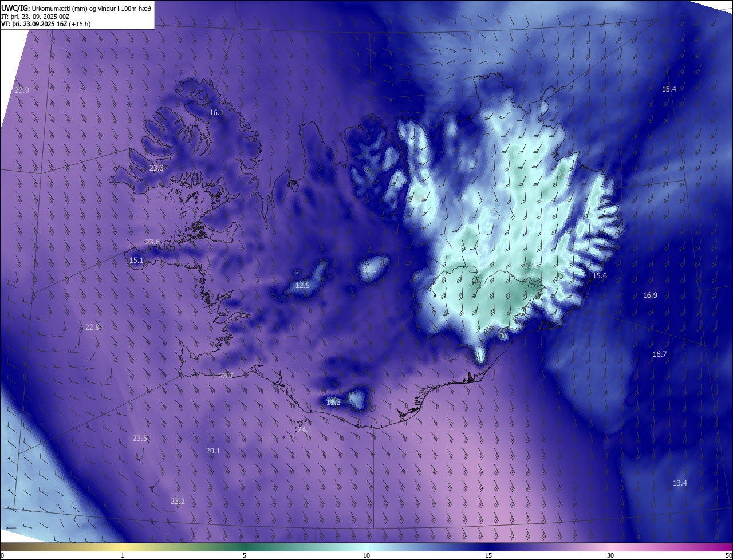Screen dimensions: 733x560
Task: Click the 0 tick on the colour scale
Action: (2, 555)
